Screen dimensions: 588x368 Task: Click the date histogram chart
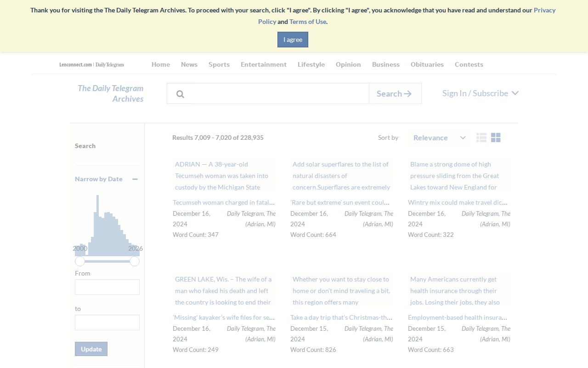107,225
